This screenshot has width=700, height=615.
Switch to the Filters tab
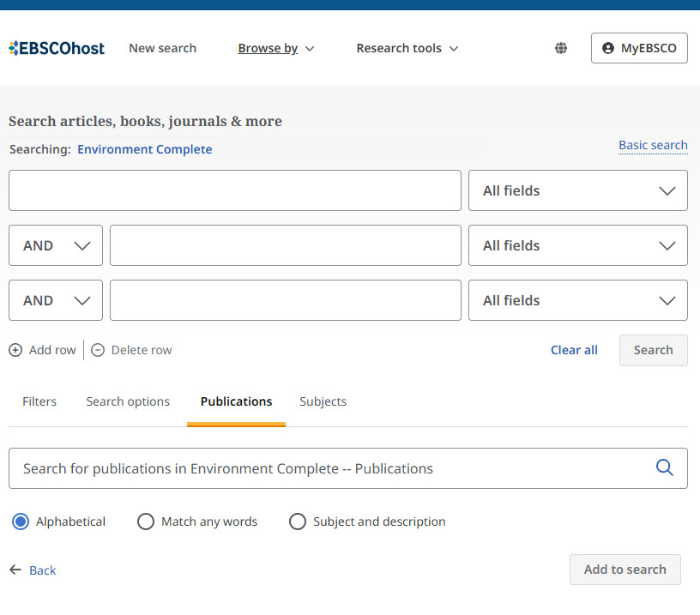click(x=39, y=401)
